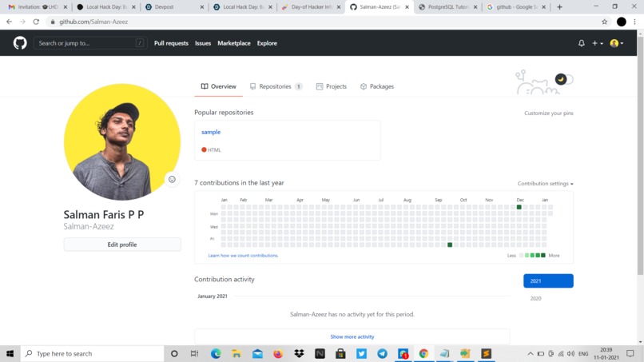The height and width of the screenshot is (362, 644).
Task: Open Explore
Action: click(267, 43)
